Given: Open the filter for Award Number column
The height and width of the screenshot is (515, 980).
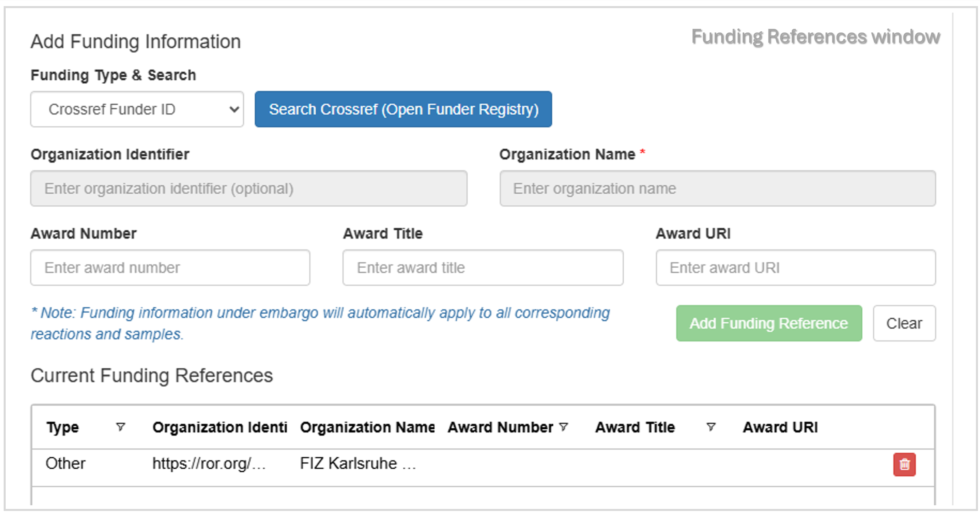Looking at the screenshot, I should coord(564,427).
